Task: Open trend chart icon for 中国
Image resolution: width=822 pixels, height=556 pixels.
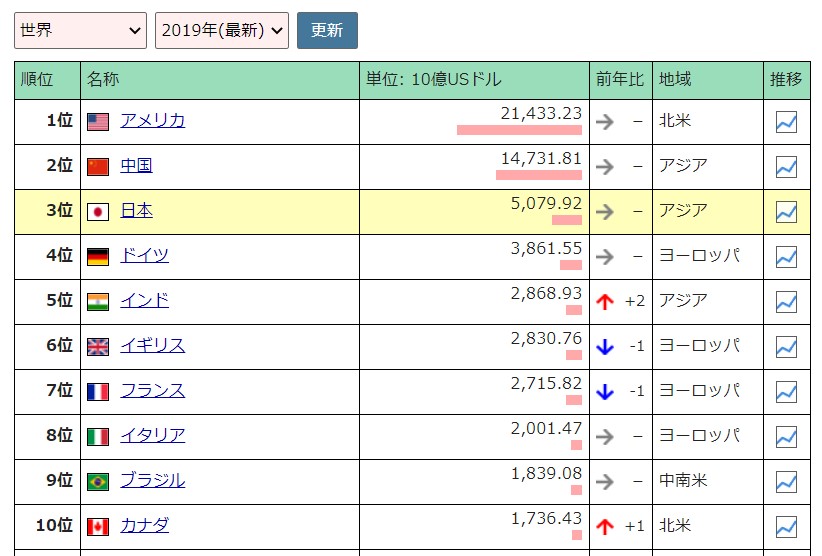Action: tap(786, 167)
